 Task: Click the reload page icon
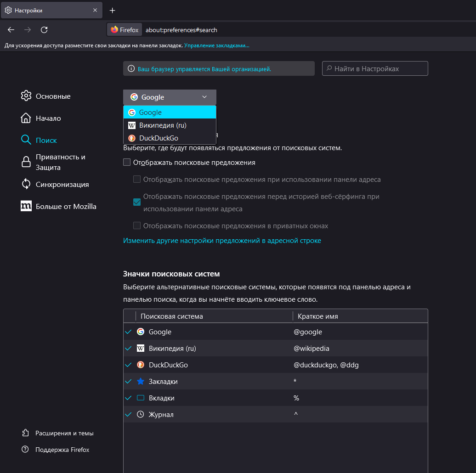[x=44, y=30]
